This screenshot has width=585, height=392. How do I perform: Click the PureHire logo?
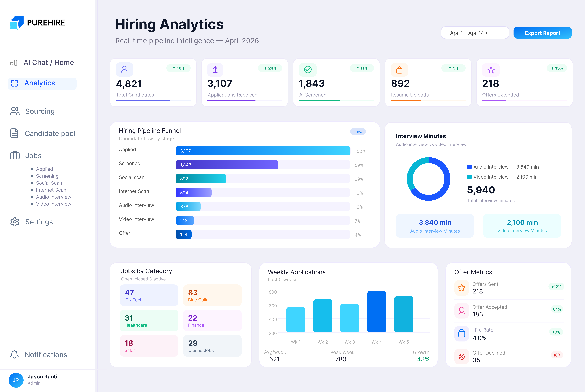37,23
